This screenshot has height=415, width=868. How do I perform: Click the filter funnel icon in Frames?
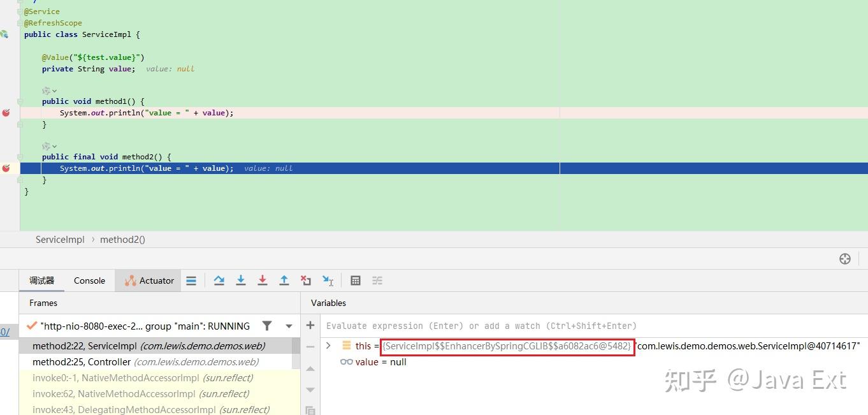tap(267, 326)
